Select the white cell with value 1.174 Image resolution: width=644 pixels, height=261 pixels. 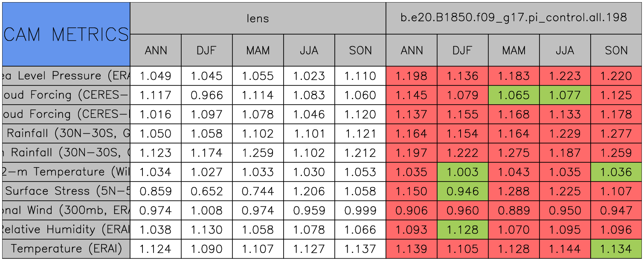point(207,152)
